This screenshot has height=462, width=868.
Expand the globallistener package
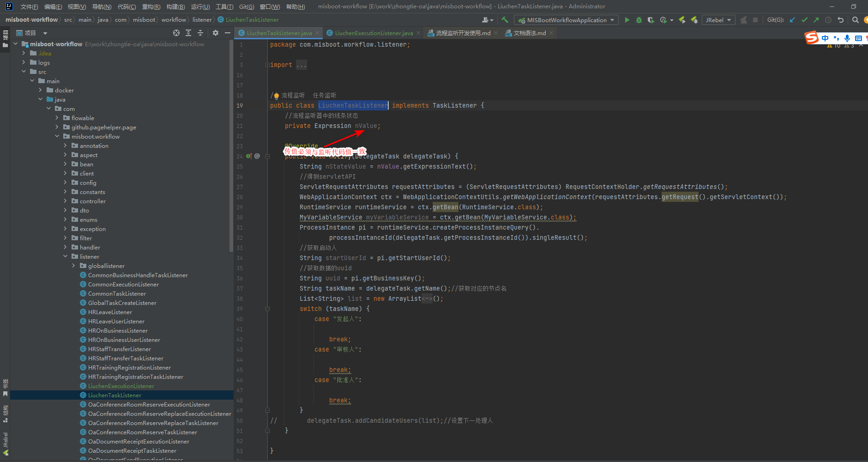(73, 266)
